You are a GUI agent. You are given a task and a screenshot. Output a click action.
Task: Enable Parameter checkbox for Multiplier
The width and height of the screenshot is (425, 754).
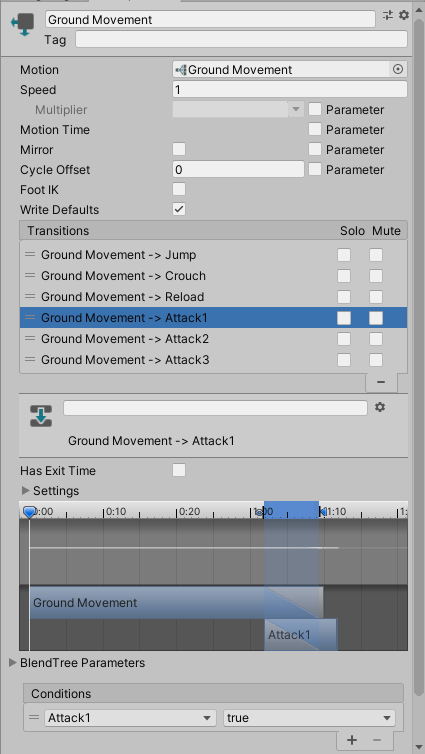(315, 110)
